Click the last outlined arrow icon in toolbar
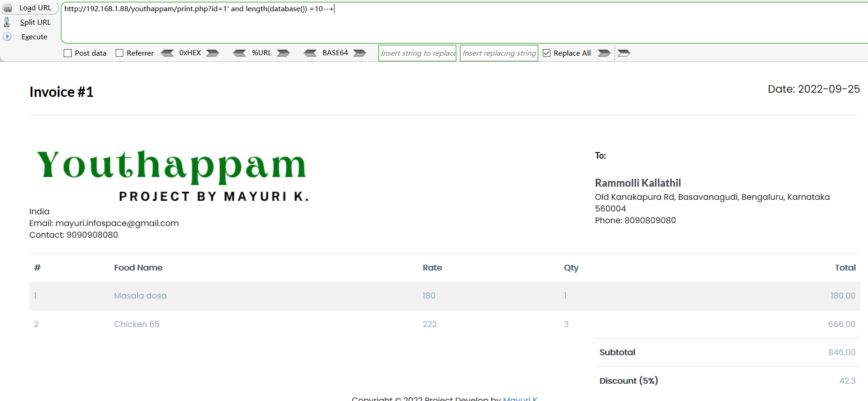Viewport: 868px width, 401px height. 624,53
